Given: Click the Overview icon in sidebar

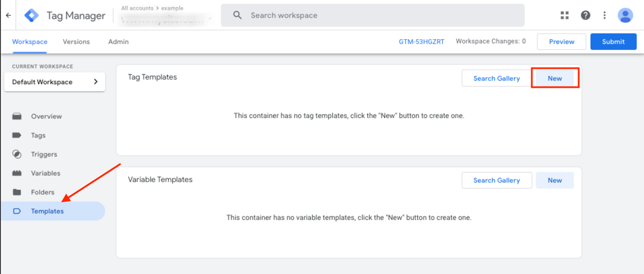Looking at the screenshot, I should pyautogui.click(x=17, y=116).
